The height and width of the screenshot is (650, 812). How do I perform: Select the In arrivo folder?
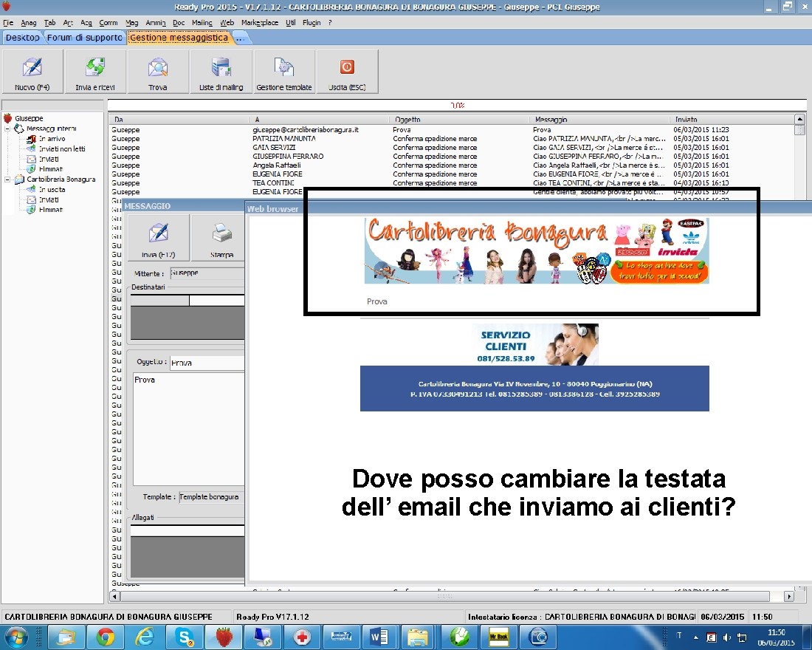click(x=52, y=139)
